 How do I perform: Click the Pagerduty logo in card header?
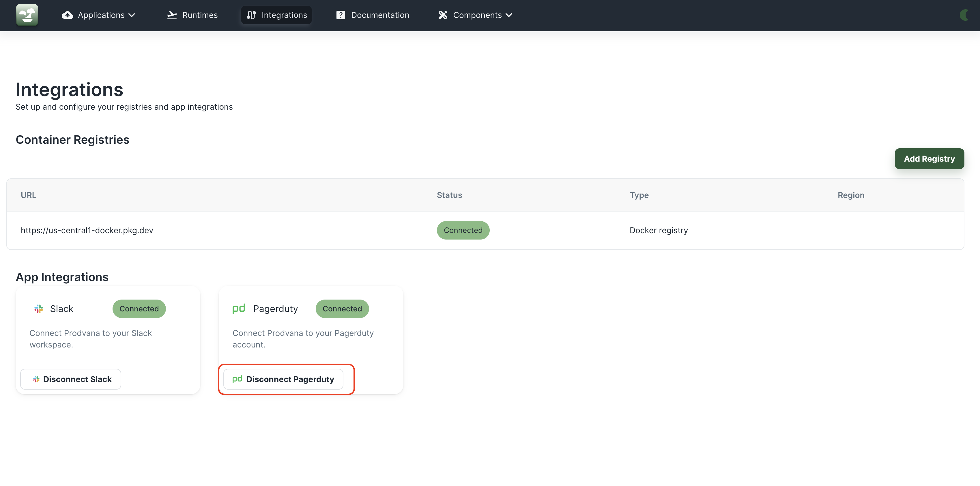[239, 308]
